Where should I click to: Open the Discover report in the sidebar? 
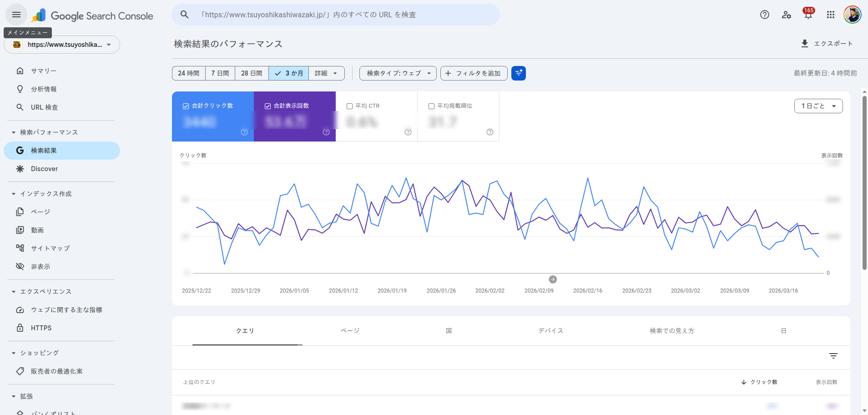(x=44, y=168)
